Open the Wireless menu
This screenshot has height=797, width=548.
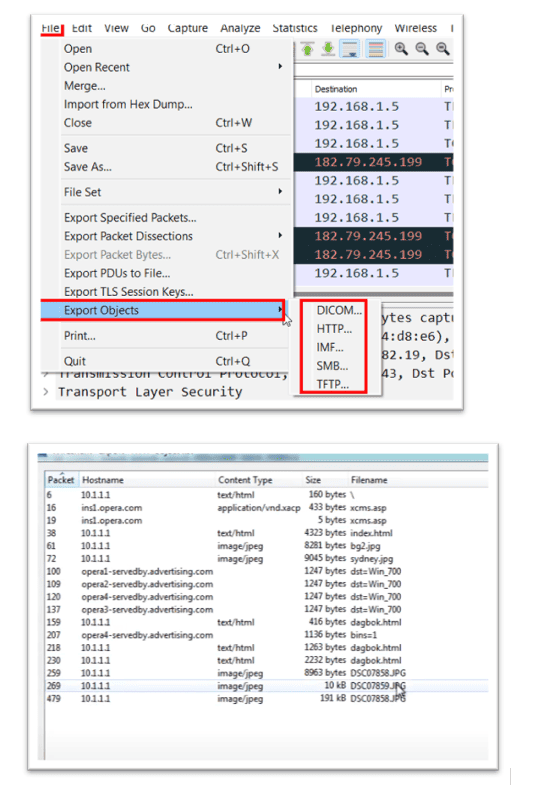(x=415, y=28)
